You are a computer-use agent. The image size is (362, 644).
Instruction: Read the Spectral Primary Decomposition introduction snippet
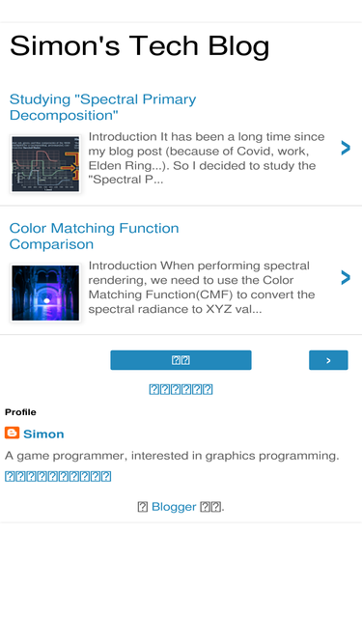coord(207,158)
